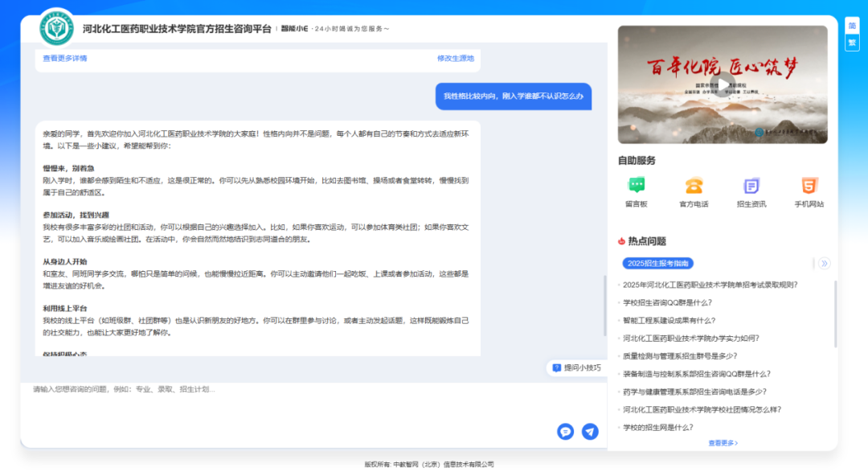Switch to Simplified Chinese with 简
Image resolution: width=868 pixels, height=472 pixels.
click(x=852, y=25)
